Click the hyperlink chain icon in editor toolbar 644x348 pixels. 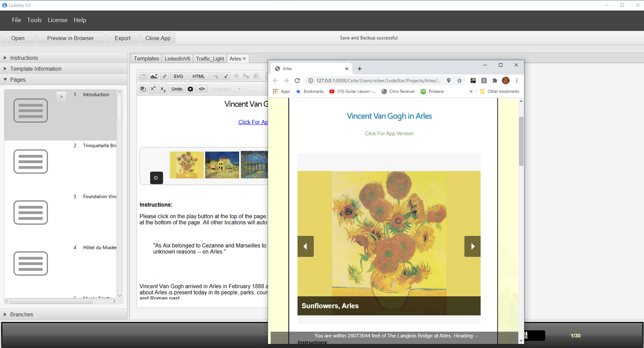click(x=164, y=76)
